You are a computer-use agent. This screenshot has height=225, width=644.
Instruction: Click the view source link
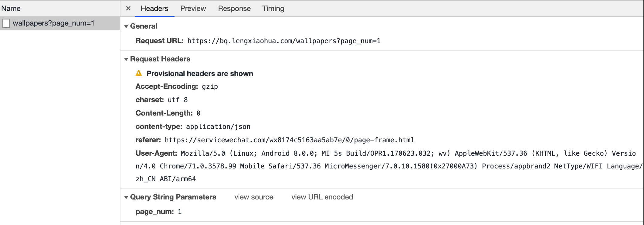[x=254, y=197]
